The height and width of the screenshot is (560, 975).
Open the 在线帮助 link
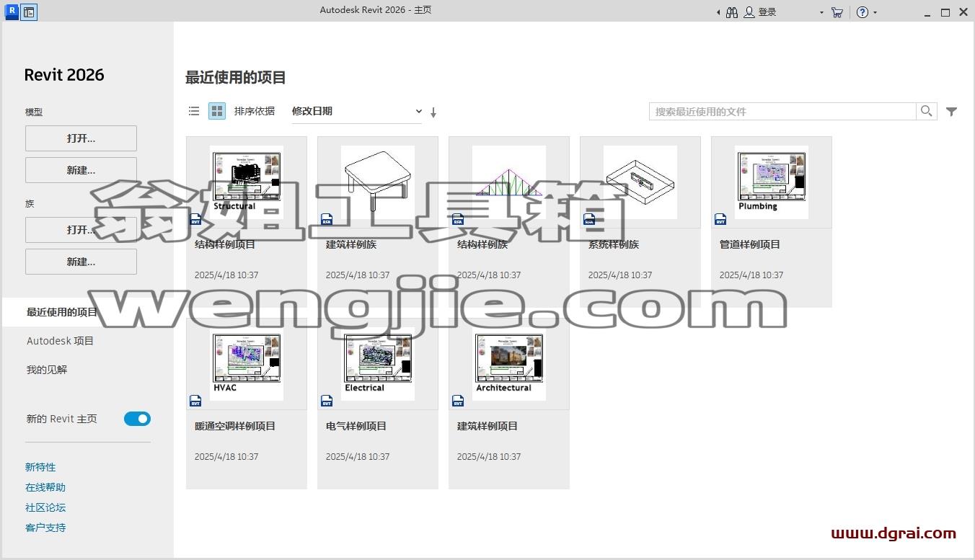[45, 487]
